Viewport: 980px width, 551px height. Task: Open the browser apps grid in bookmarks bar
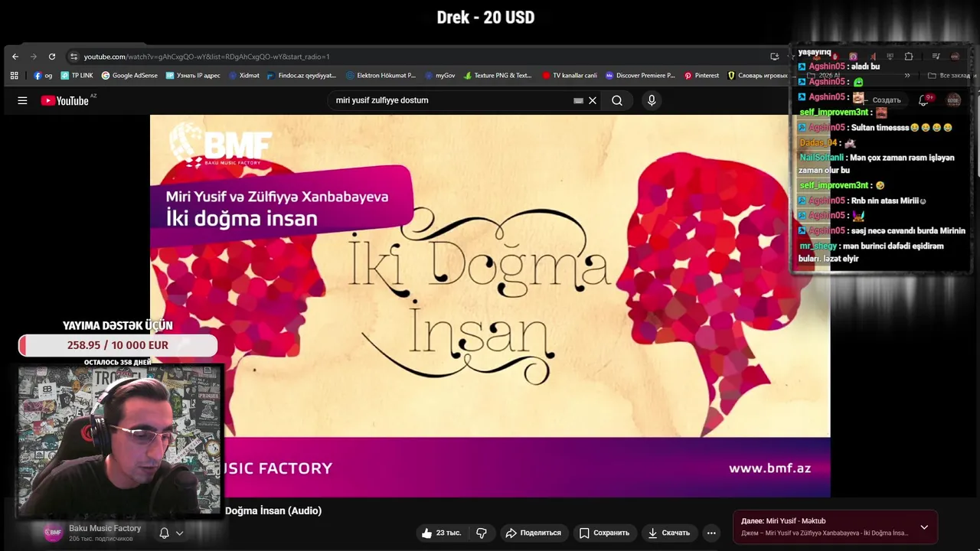coord(15,76)
